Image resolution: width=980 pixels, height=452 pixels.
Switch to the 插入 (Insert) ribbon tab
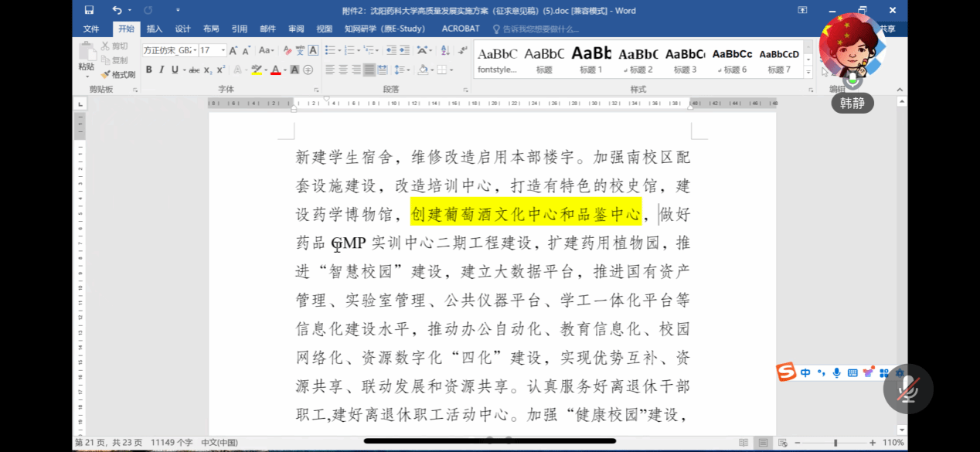tap(155, 29)
